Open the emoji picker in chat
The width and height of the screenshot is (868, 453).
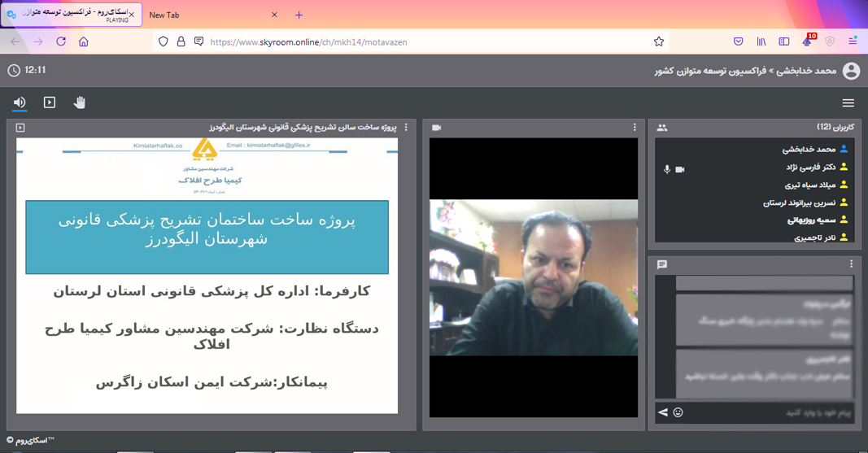[678, 412]
